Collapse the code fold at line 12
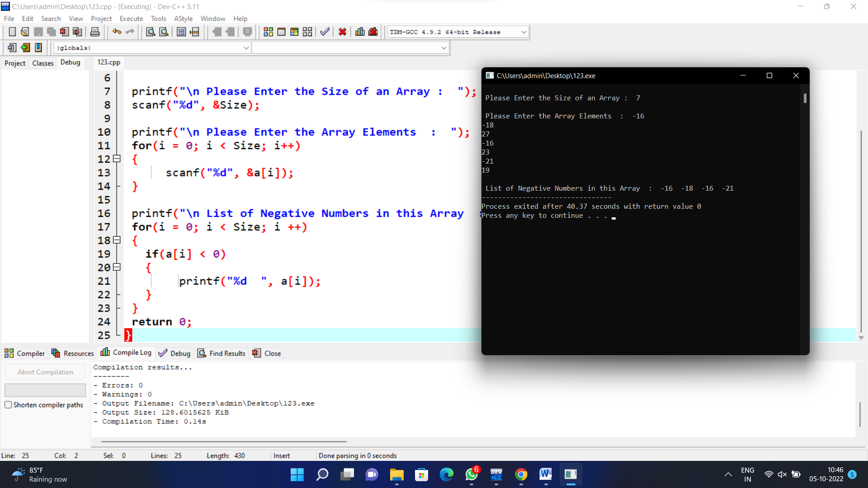This screenshot has width=868, height=488. 117,159
